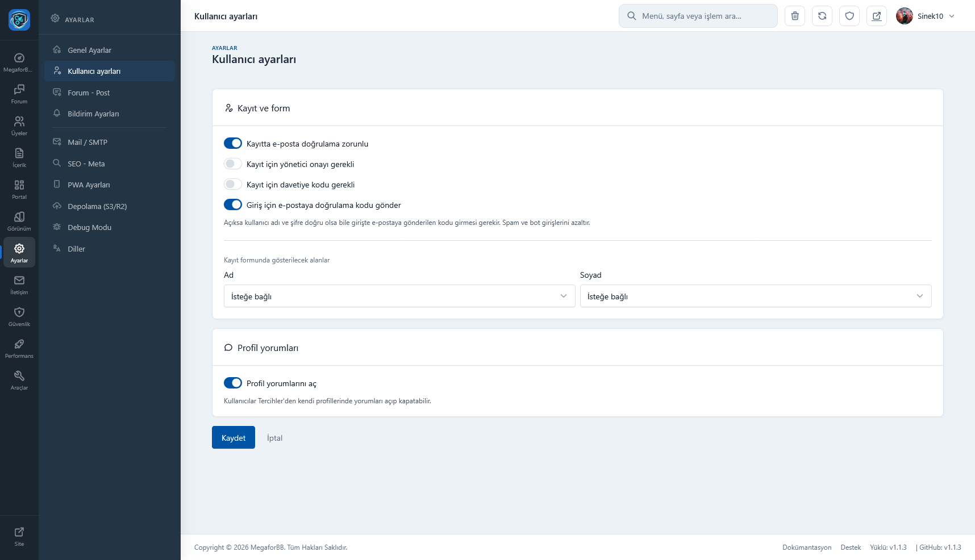Click the shield icon in top bar
Viewport: 975px width, 560px height.
click(849, 16)
